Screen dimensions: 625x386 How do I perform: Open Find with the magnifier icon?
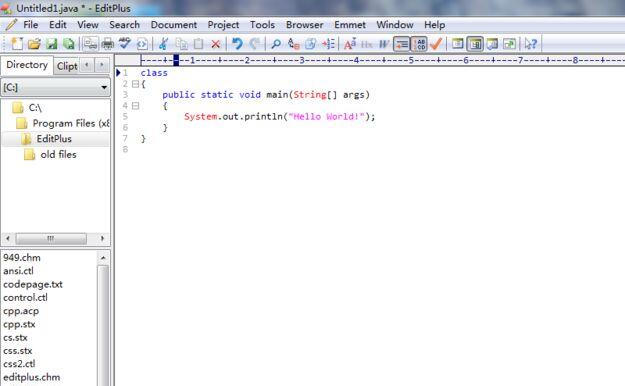point(275,43)
